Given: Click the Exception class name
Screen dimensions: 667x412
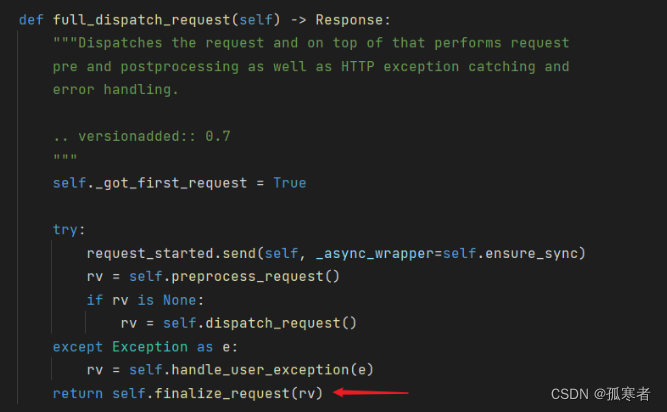Looking at the screenshot, I should coord(149,346).
